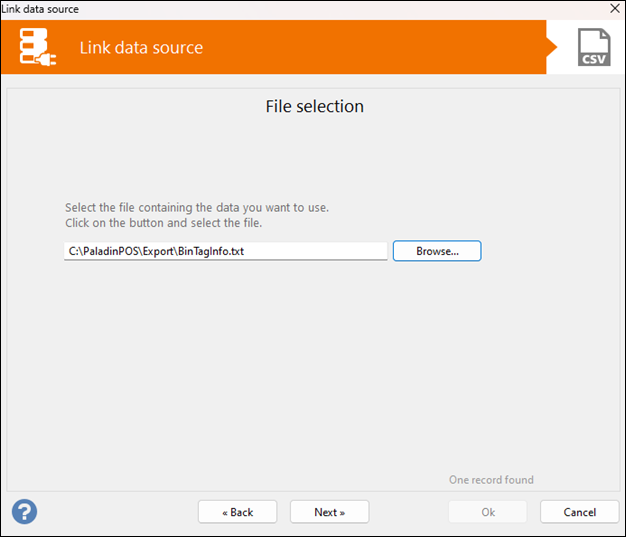Screen dimensions: 626x537
Task: Click empty space in the orange header banner
Action: [x=380, y=47]
